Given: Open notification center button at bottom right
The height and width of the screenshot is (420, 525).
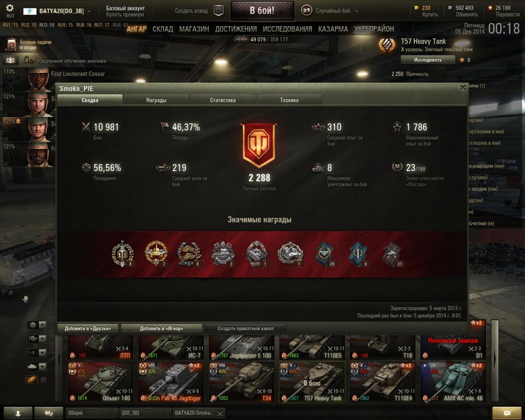Looking at the screenshot, I should pyautogui.click(x=507, y=413).
